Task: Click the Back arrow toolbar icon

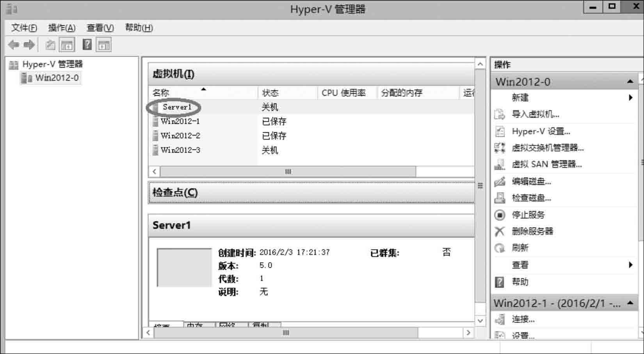Action: click(14, 45)
